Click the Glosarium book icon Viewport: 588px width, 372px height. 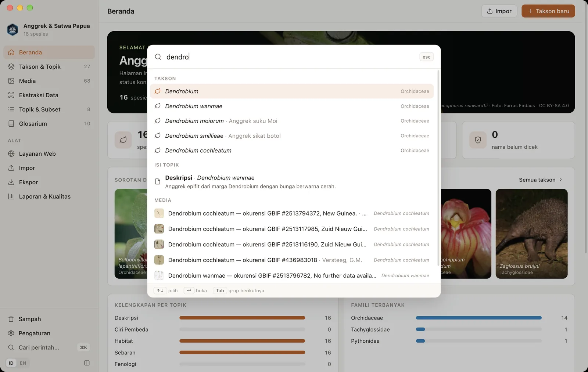pos(11,124)
